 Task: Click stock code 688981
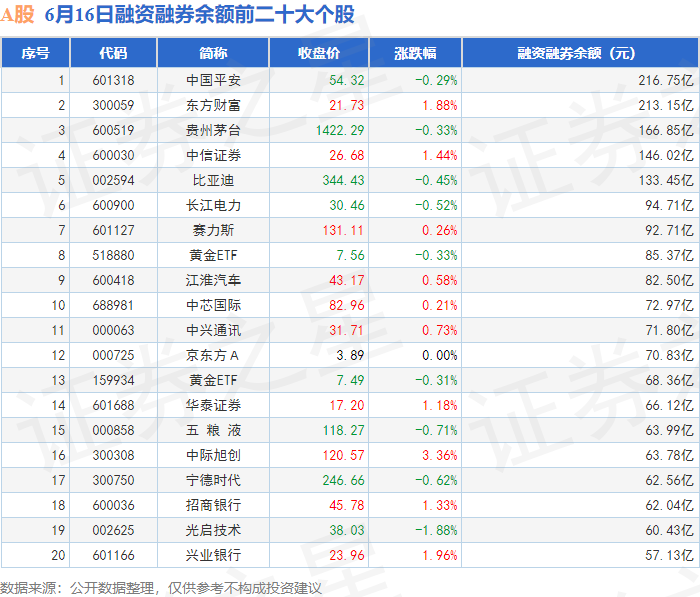click(x=113, y=305)
